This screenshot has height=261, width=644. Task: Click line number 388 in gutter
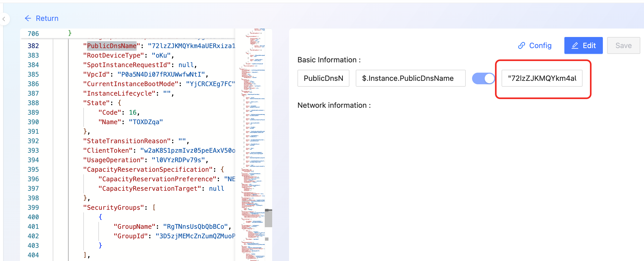(33, 103)
